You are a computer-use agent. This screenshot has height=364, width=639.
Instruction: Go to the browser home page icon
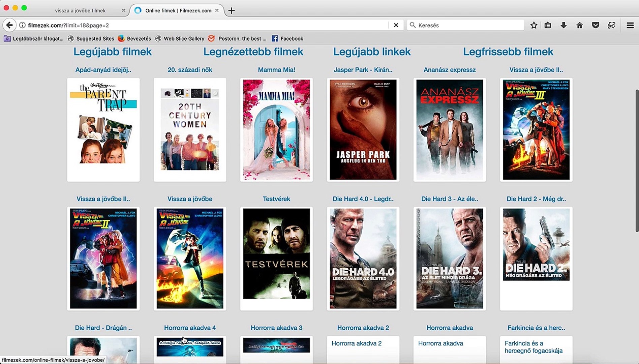580,25
